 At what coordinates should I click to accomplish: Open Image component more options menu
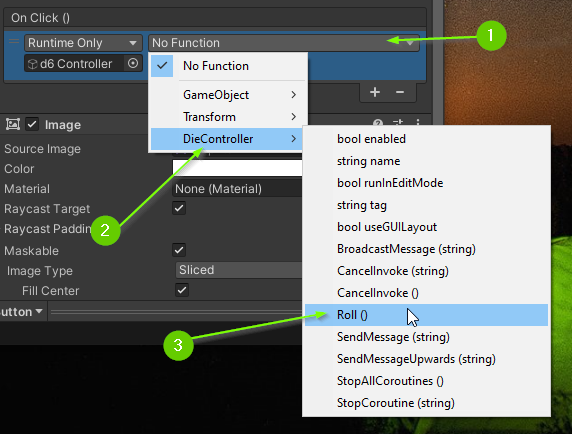click(418, 123)
